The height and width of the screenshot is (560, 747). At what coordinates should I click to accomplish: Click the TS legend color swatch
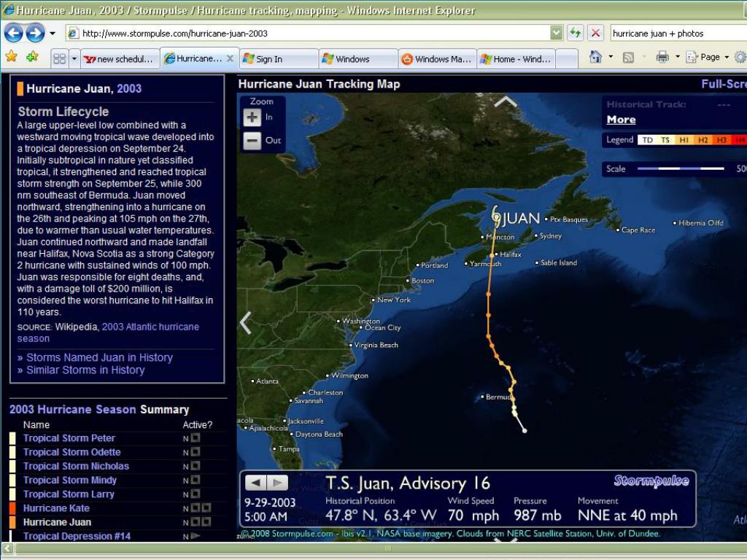coord(665,140)
